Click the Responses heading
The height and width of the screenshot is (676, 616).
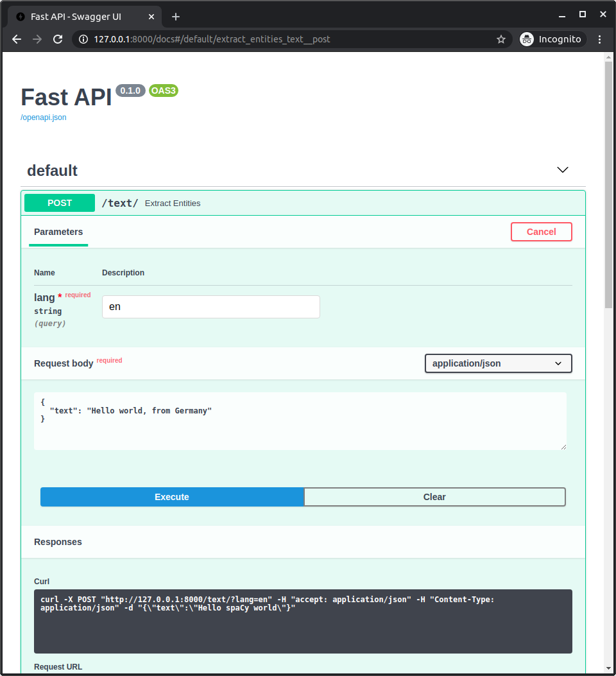pos(58,542)
